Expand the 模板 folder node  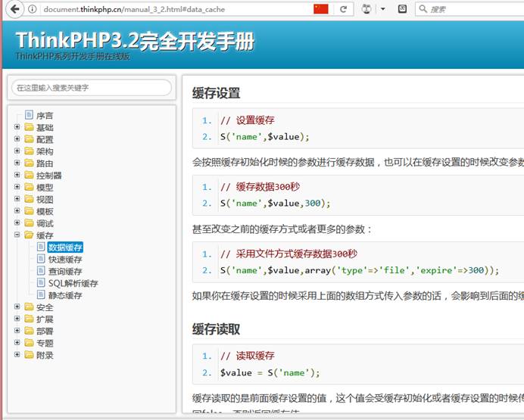coord(17,210)
